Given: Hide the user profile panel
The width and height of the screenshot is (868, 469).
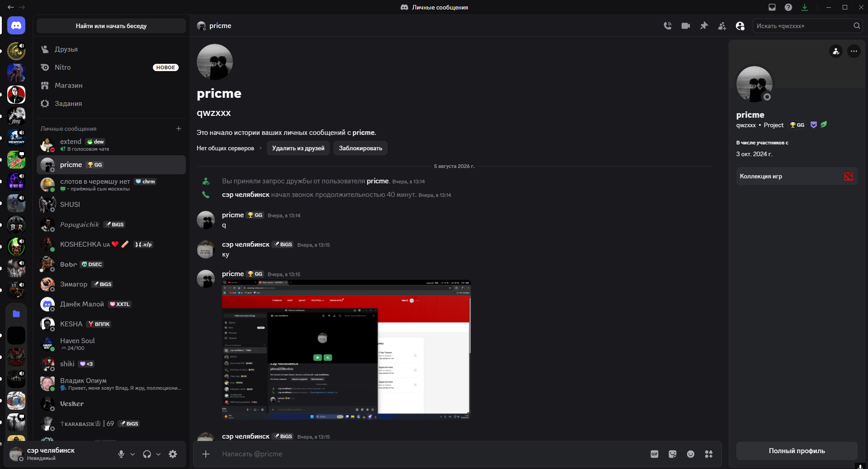Looking at the screenshot, I should click(x=740, y=26).
